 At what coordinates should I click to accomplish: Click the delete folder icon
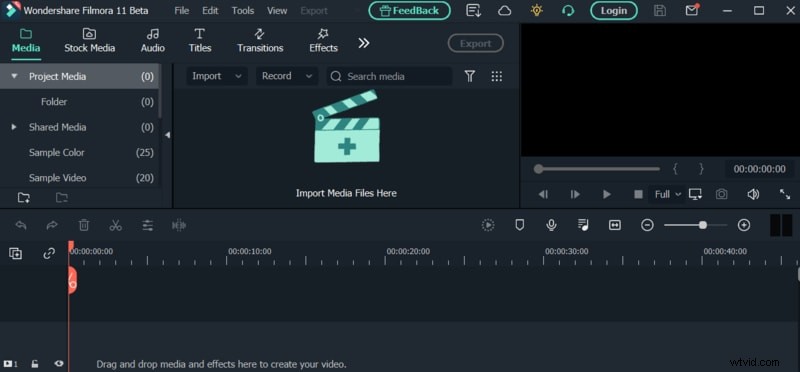62,198
